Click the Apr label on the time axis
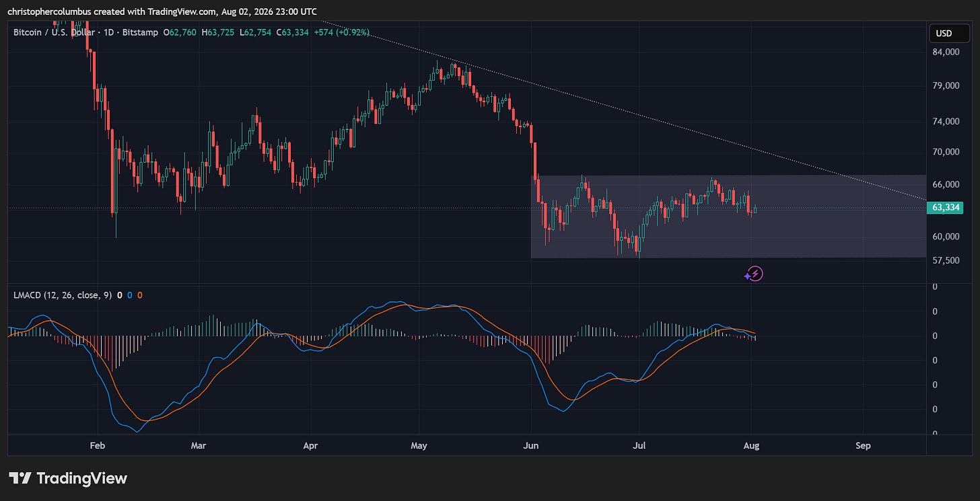 click(310, 445)
